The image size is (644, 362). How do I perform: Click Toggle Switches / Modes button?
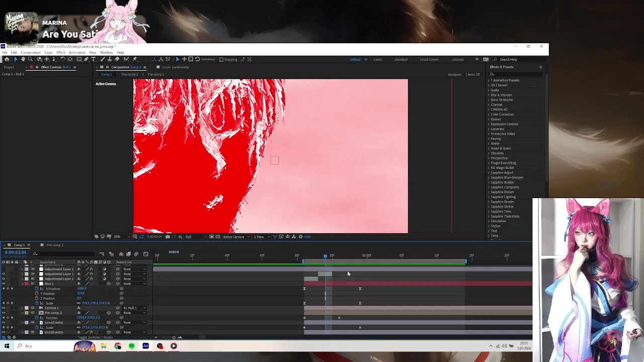pyautogui.click(x=95, y=337)
